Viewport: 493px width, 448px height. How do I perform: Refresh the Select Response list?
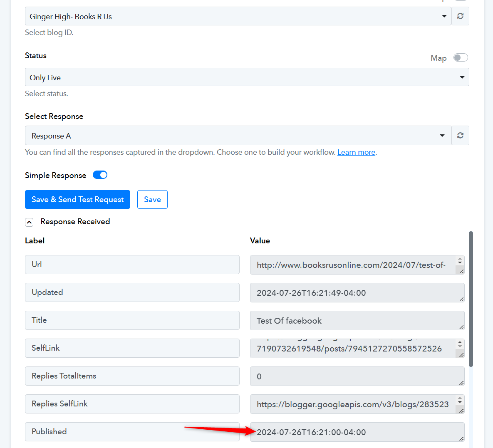[460, 136]
